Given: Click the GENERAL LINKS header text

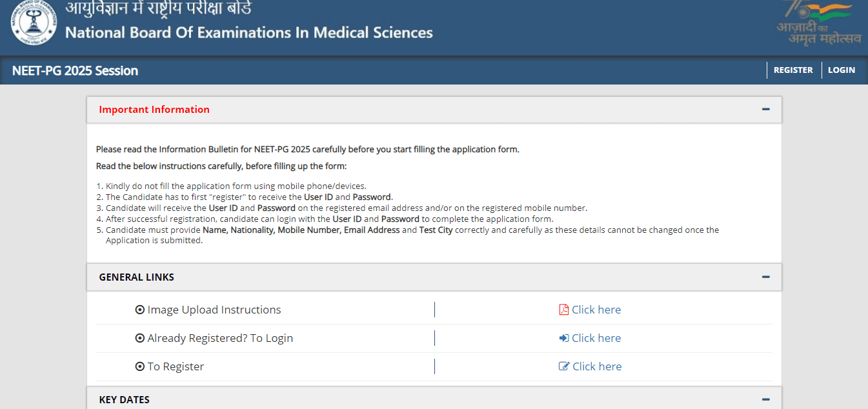Looking at the screenshot, I should click(136, 277).
